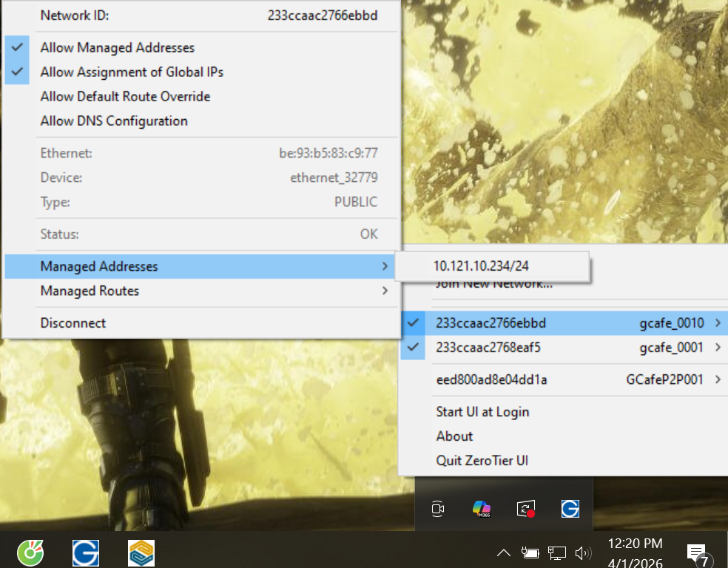The height and width of the screenshot is (568, 728).
Task: Open the green CocCoc browser taskbar icon
Action: (x=30, y=552)
